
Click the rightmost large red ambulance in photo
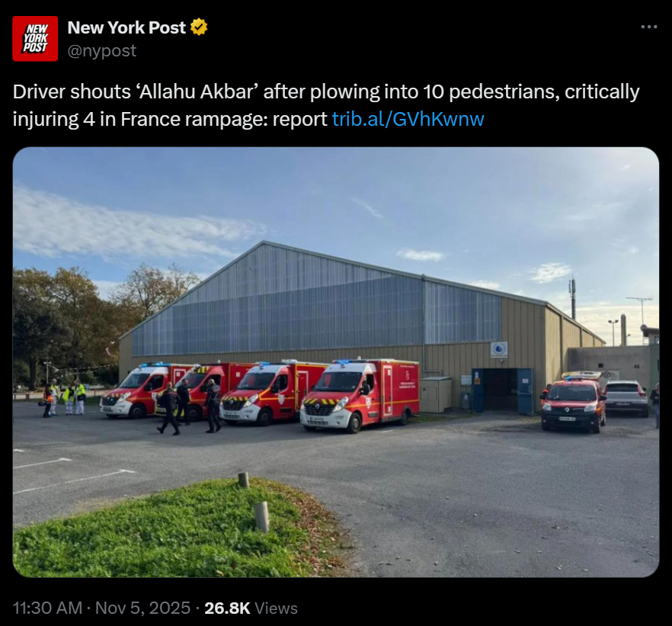point(359,394)
